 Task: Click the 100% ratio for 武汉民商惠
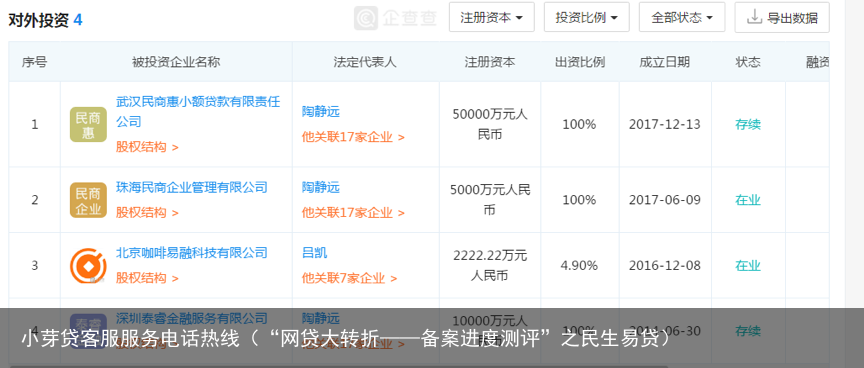pyautogui.click(x=579, y=125)
